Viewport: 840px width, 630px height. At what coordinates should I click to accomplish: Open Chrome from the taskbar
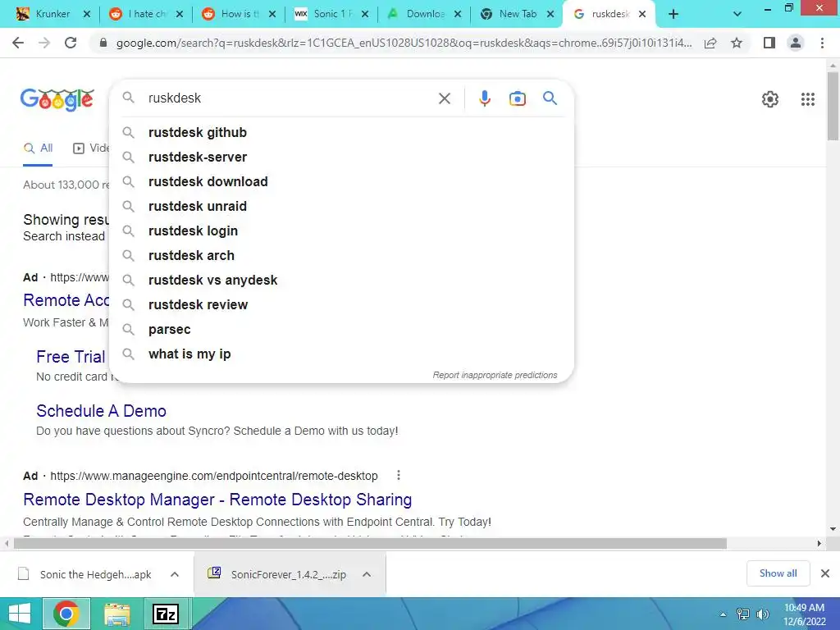pos(66,614)
